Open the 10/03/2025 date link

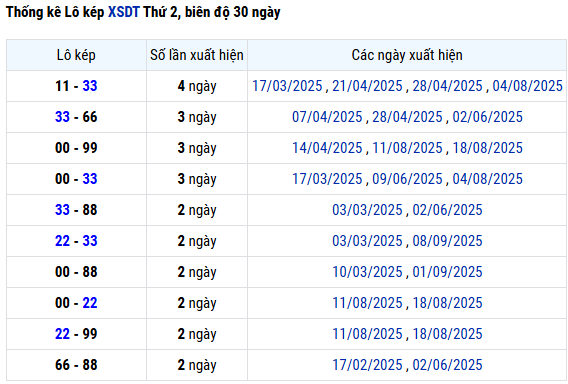367,272
